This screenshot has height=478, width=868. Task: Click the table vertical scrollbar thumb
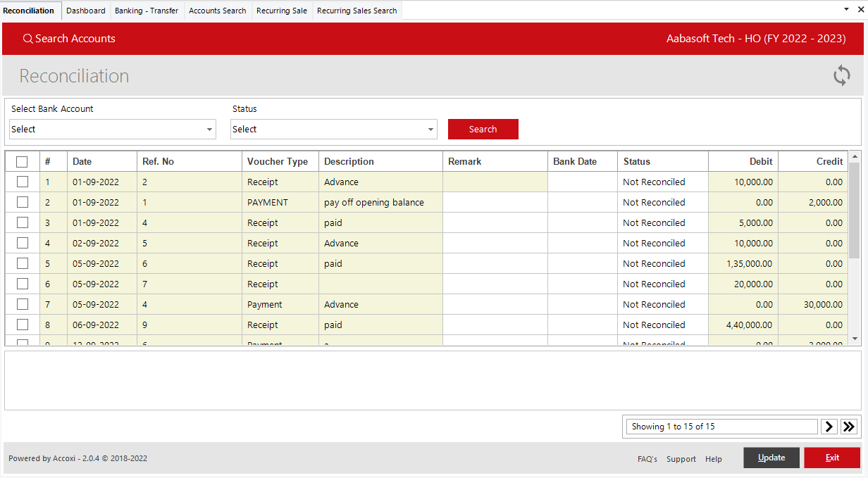[x=855, y=210]
